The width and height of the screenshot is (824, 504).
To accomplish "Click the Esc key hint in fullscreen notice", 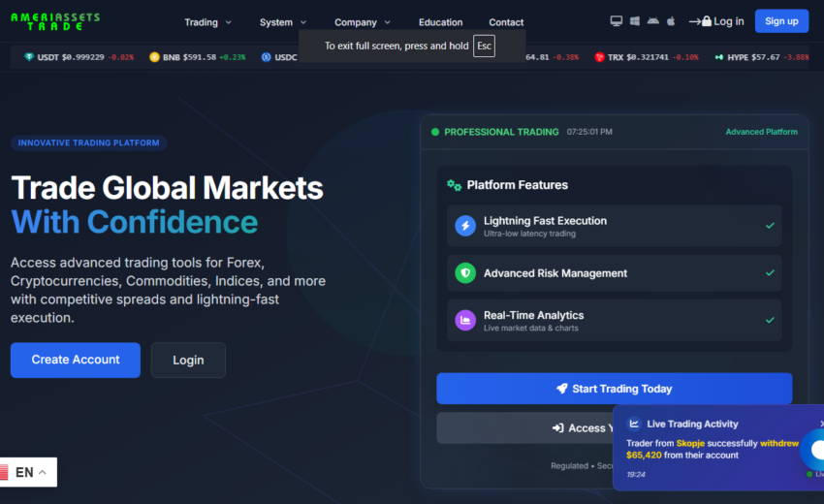I will point(484,46).
